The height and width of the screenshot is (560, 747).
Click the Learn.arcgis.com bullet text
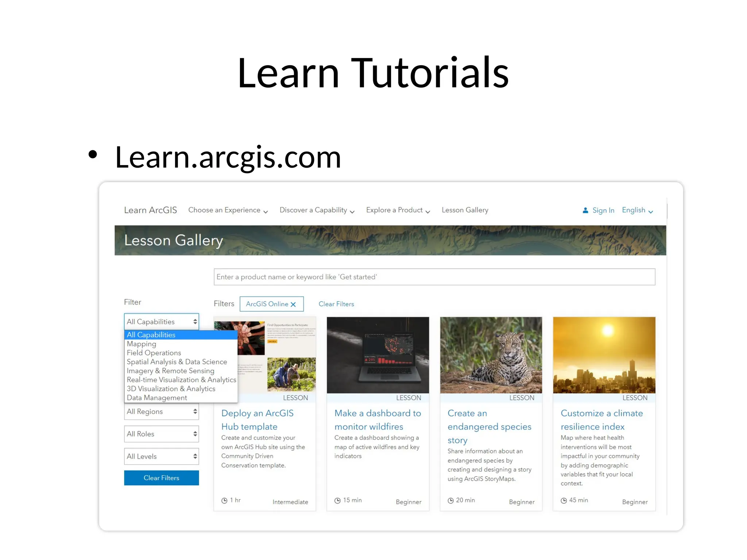coord(228,157)
